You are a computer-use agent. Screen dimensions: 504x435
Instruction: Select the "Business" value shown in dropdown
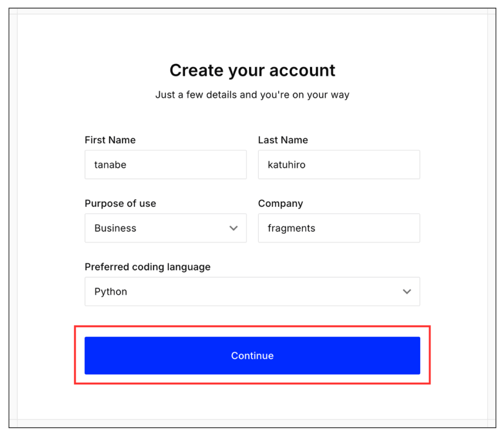[115, 228]
